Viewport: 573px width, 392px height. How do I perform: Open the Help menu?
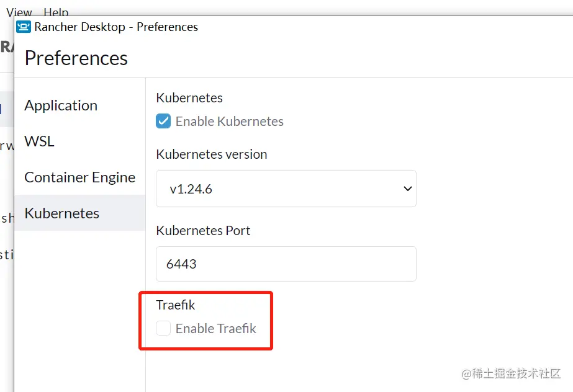coord(56,10)
